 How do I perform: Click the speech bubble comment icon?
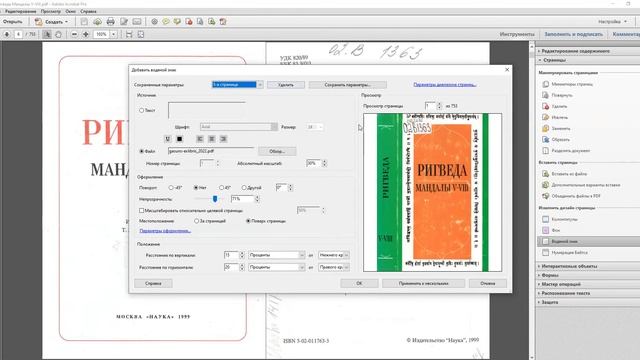[166, 22]
